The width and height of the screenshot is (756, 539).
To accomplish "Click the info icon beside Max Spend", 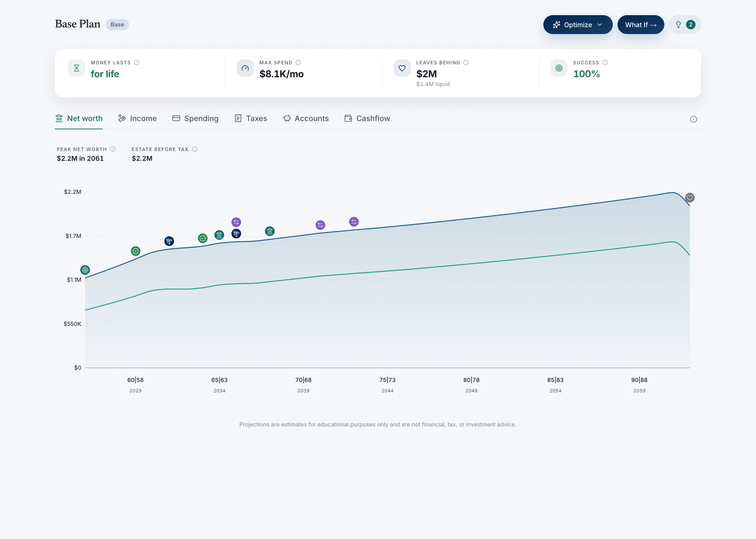I will (x=298, y=63).
